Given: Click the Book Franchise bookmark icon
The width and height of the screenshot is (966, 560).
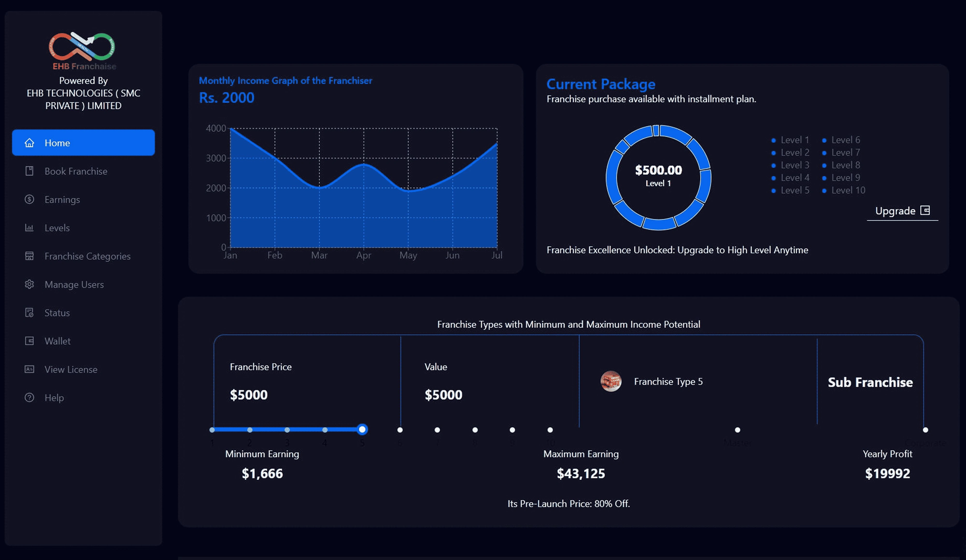Looking at the screenshot, I should pyautogui.click(x=29, y=171).
